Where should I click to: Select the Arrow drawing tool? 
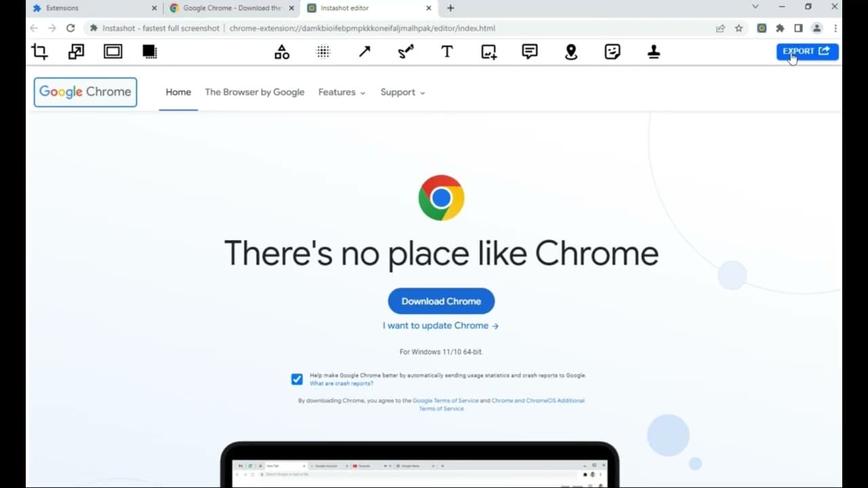365,52
